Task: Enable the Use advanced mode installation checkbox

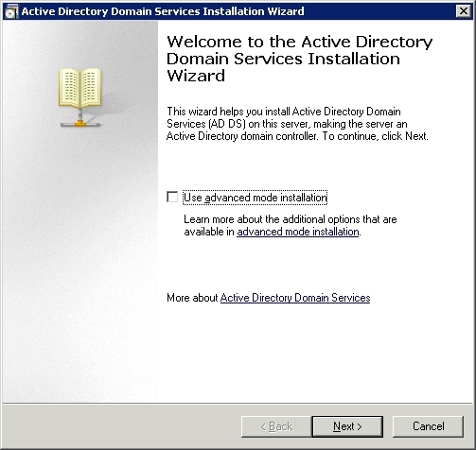Action: 172,198
